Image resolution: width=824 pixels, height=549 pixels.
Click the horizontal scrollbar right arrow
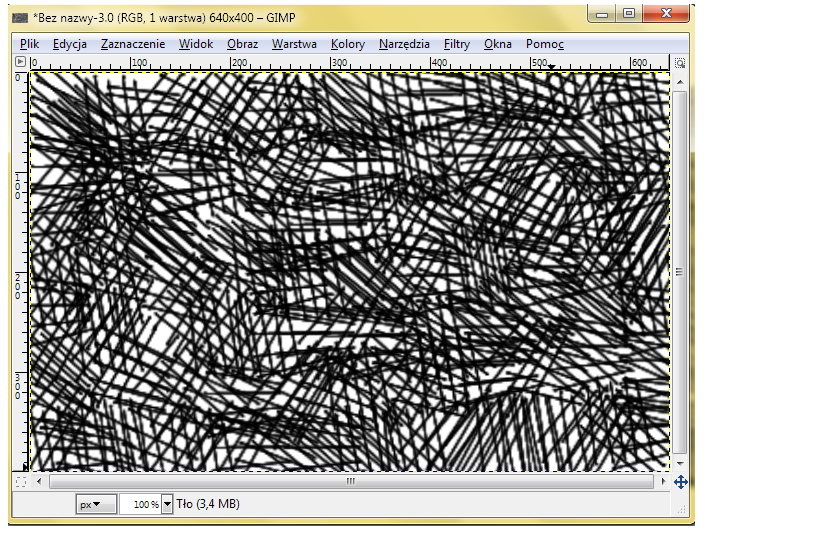point(663,481)
